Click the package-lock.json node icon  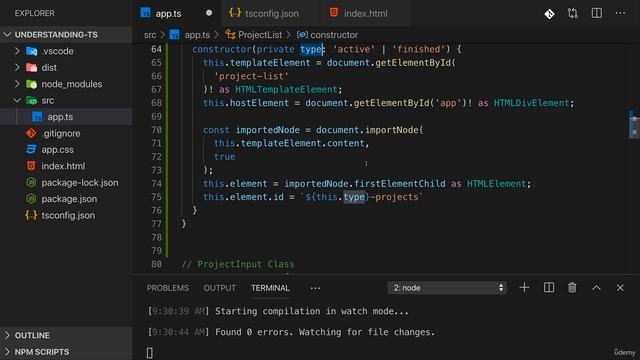coord(31,182)
